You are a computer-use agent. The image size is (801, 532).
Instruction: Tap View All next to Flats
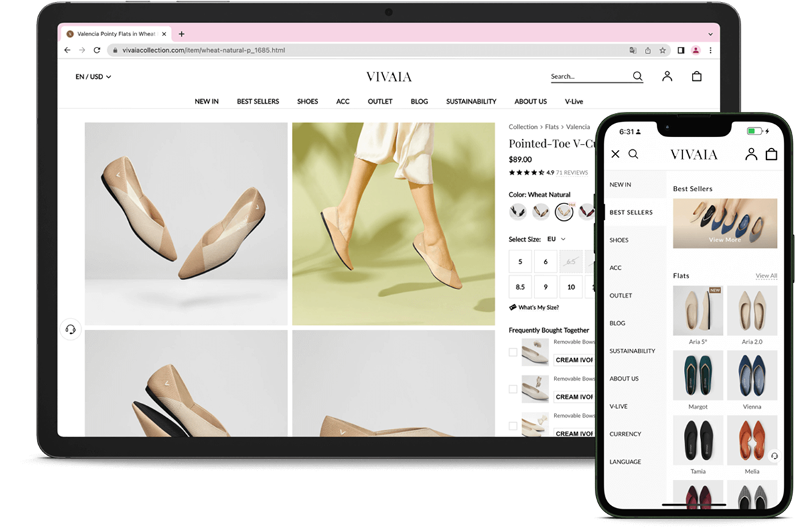click(x=766, y=276)
